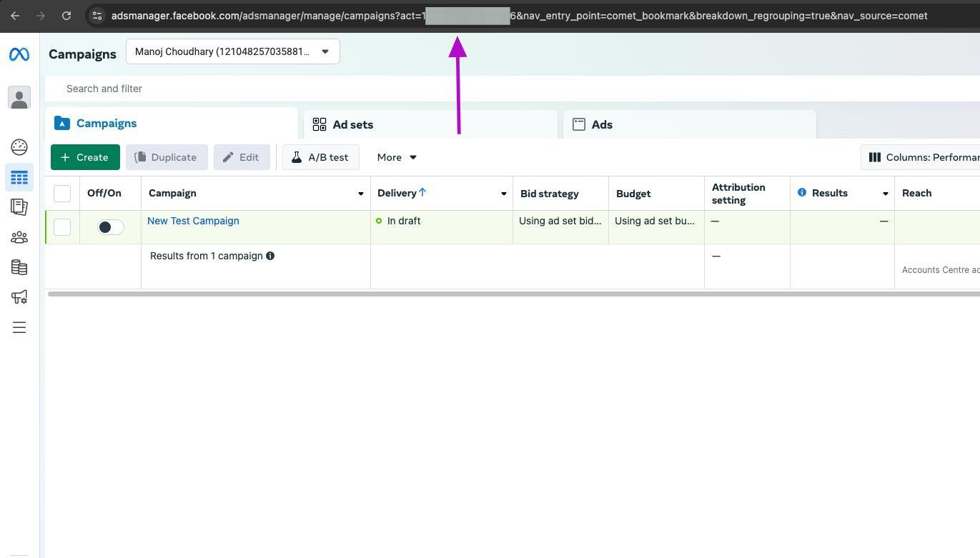Open the Manoj Choudhary account dropdown
Screen dimensions: 980x558
point(233,51)
